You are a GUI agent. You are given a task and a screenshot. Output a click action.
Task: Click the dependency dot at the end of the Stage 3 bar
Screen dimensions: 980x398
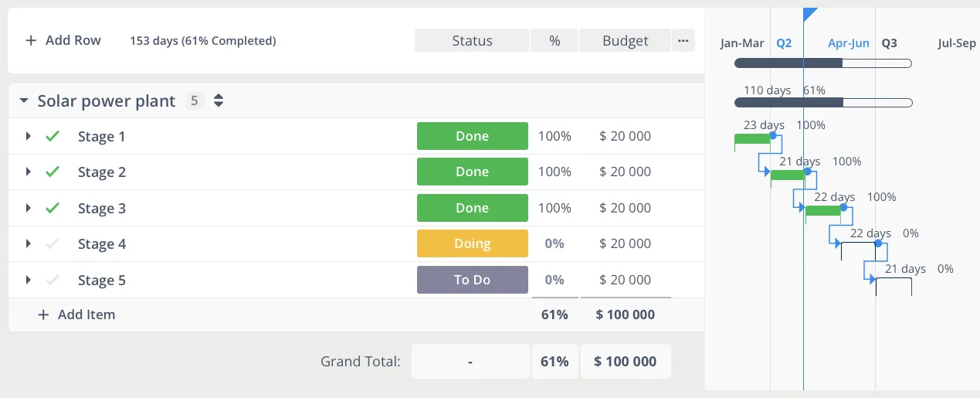pos(843,207)
